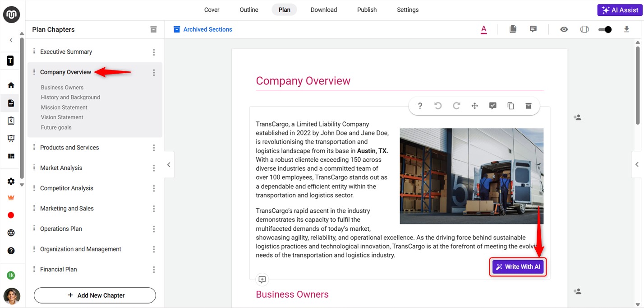Click the green 1k credits badge
Image resolution: width=644 pixels, height=308 pixels.
coord(11,275)
